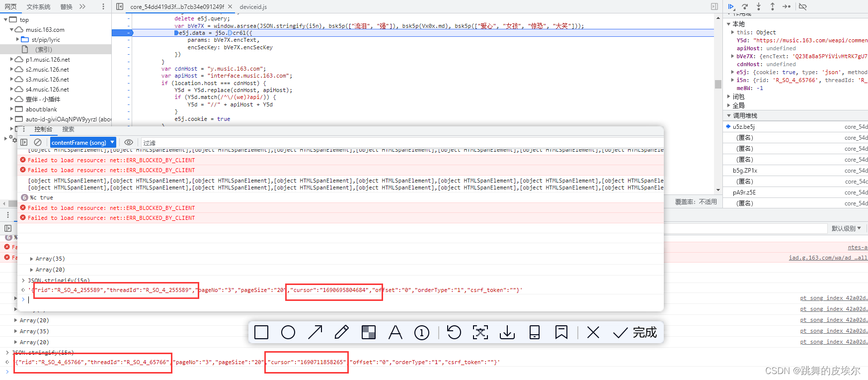Click the code editor vertical scrollbar thumb
The height and width of the screenshot is (380, 868).
click(x=718, y=84)
